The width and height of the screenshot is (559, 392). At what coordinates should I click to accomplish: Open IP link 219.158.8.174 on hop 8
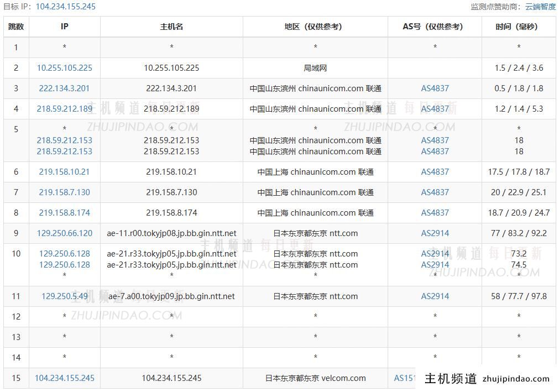64,212
